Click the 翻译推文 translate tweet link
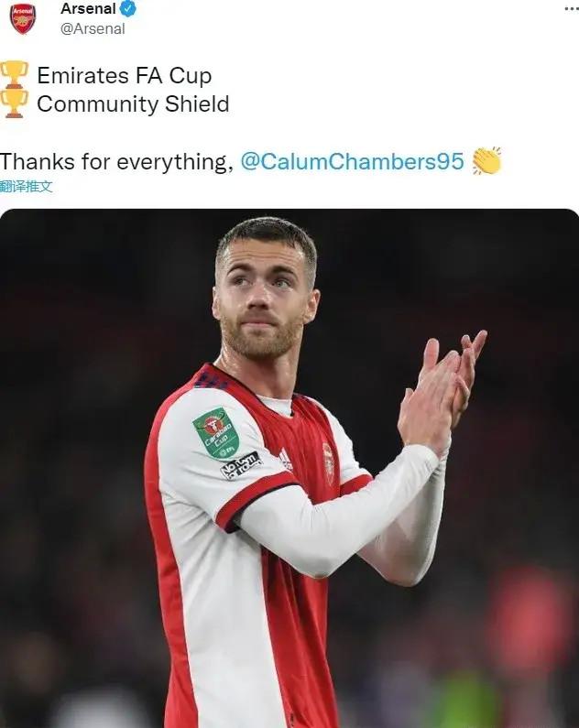 [27, 187]
